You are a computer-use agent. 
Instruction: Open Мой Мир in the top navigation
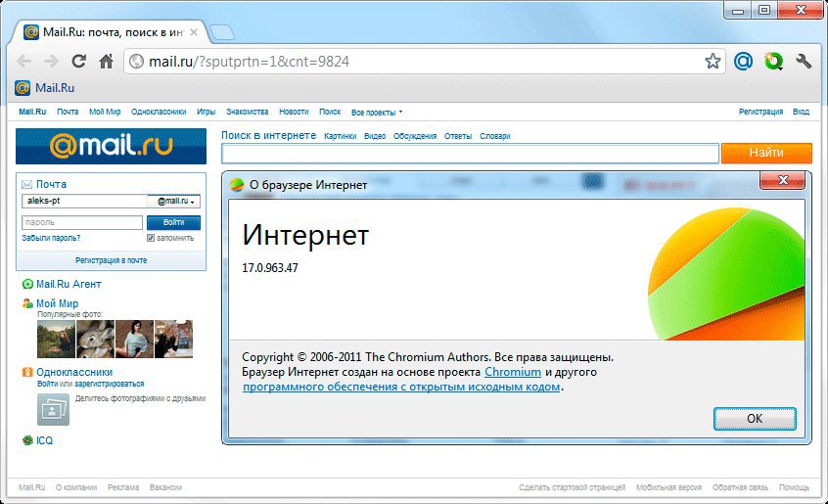click(105, 112)
